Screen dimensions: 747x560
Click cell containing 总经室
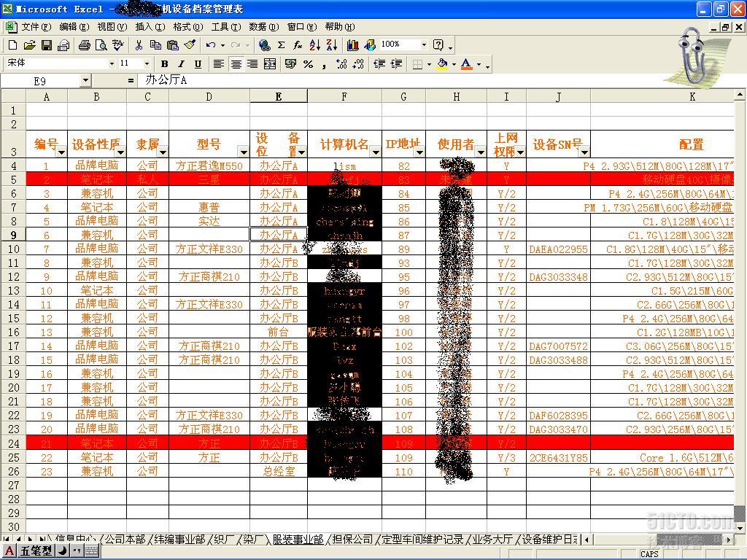(279, 472)
